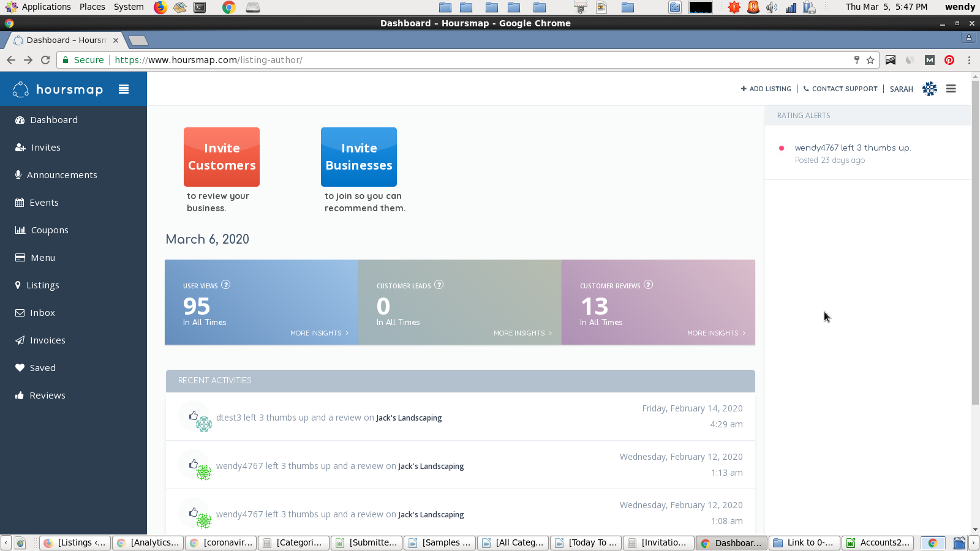Switch to Accounts2 taskbar window
The width and height of the screenshot is (980, 551).
click(878, 543)
